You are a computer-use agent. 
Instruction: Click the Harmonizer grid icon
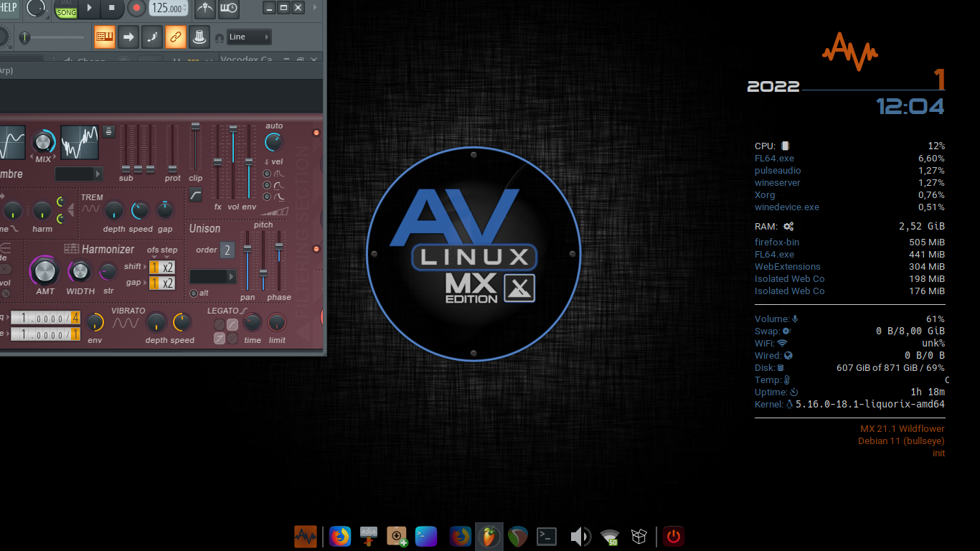[71, 249]
